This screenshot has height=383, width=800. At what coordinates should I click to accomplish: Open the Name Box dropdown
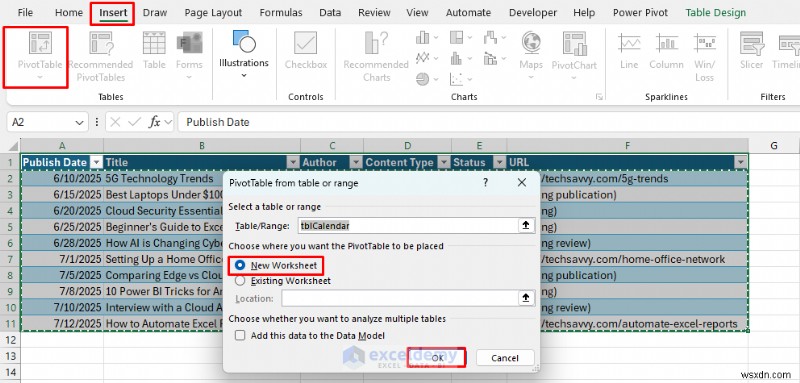[x=79, y=122]
